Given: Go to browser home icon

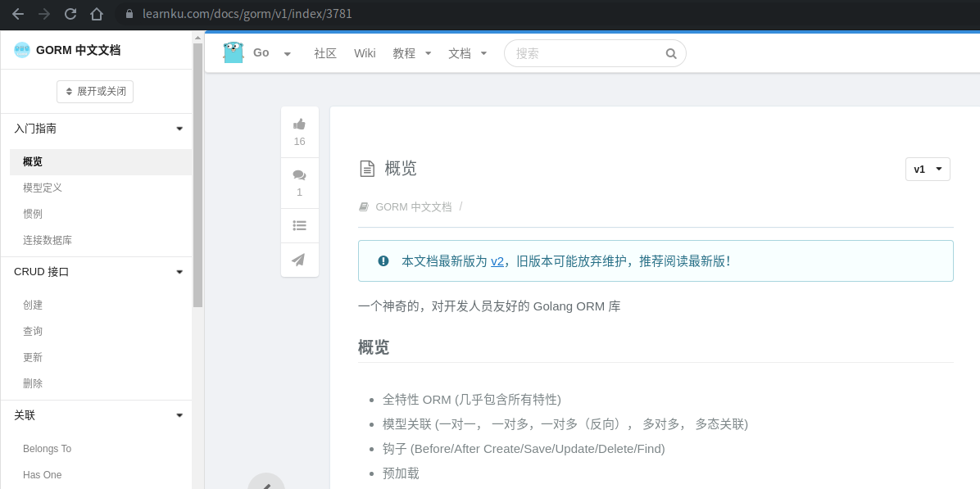Looking at the screenshot, I should click(x=96, y=14).
